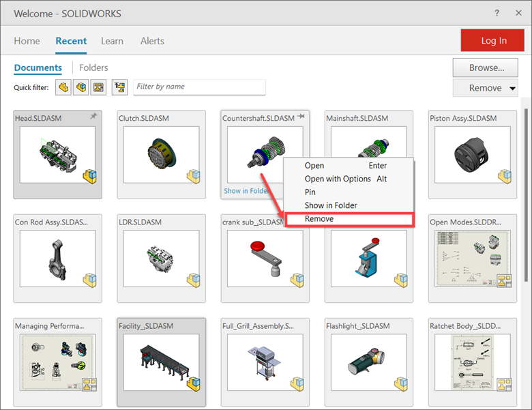Click the Browse... button

(x=485, y=68)
